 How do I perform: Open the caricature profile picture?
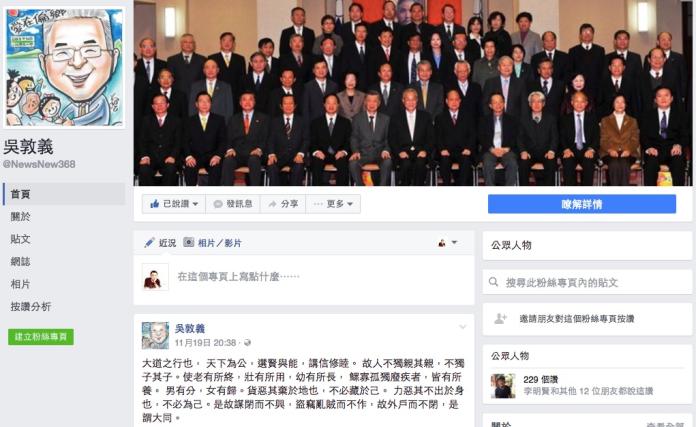(64, 67)
